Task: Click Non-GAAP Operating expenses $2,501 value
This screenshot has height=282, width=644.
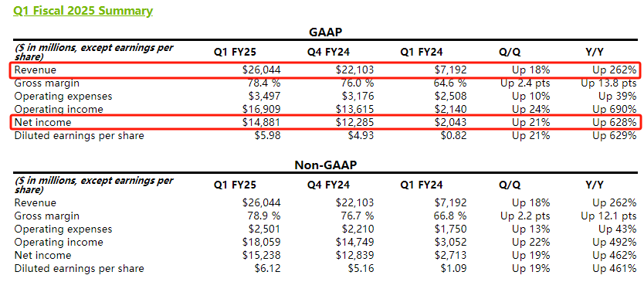Action: 265,229
